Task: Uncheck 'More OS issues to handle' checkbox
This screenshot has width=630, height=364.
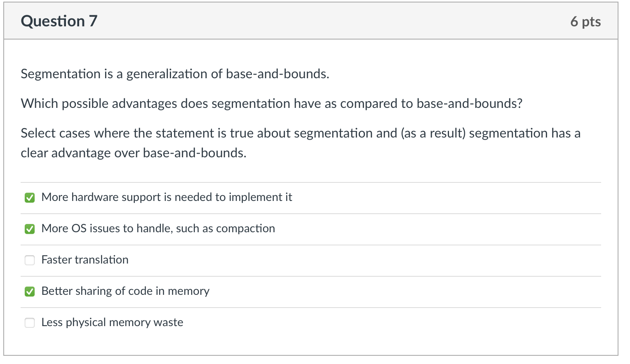Action: pyautogui.click(x=30, y=229)
